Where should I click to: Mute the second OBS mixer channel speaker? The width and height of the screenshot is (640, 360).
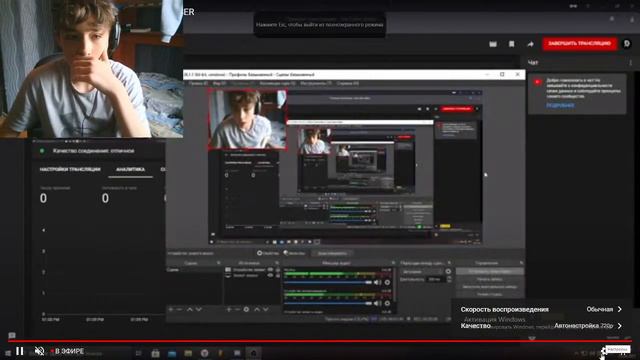pyautogui.click(x=377, y=303)
